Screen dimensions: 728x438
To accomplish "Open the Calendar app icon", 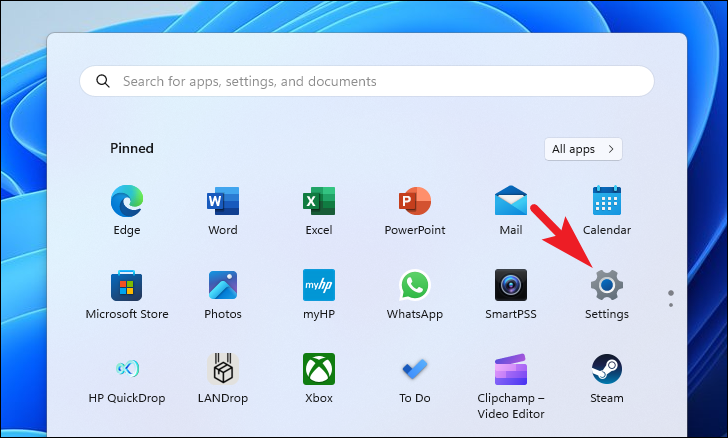I will tap(607, 200).
